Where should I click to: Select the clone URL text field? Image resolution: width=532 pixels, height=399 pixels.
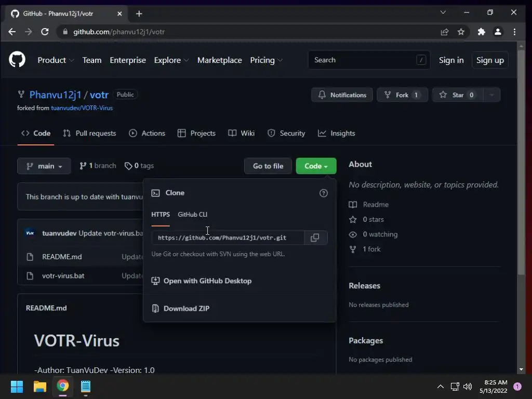tap(228, 237)
